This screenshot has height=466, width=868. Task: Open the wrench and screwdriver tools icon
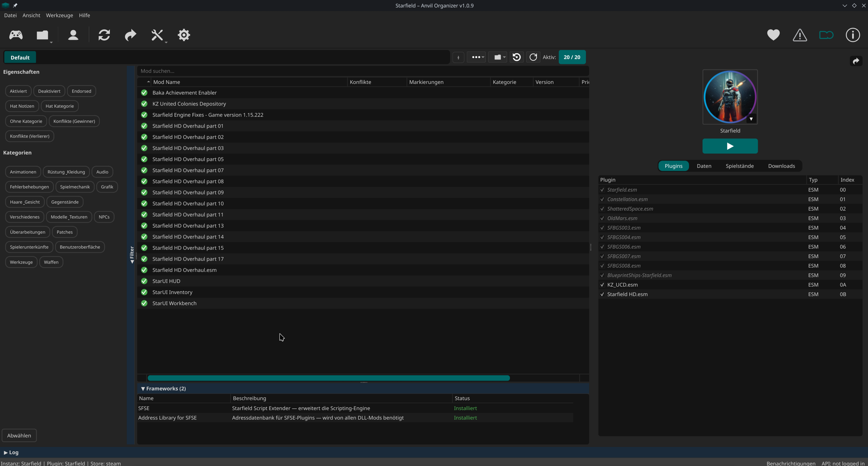click(157, 35)
